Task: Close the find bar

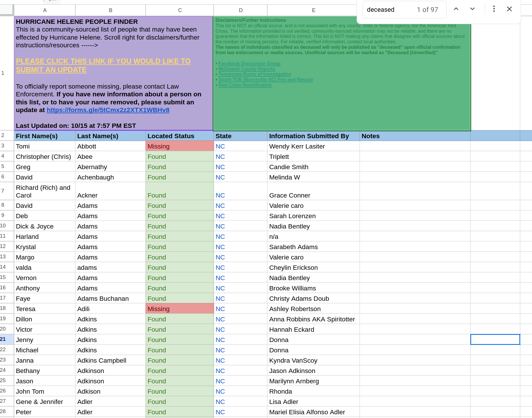Action: coord(509,9)
